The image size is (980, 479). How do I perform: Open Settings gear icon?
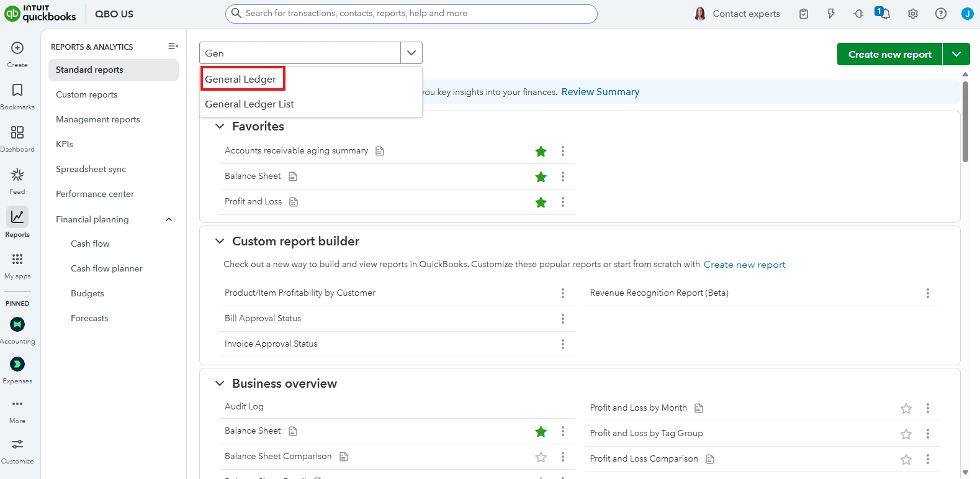pos(913,14)
